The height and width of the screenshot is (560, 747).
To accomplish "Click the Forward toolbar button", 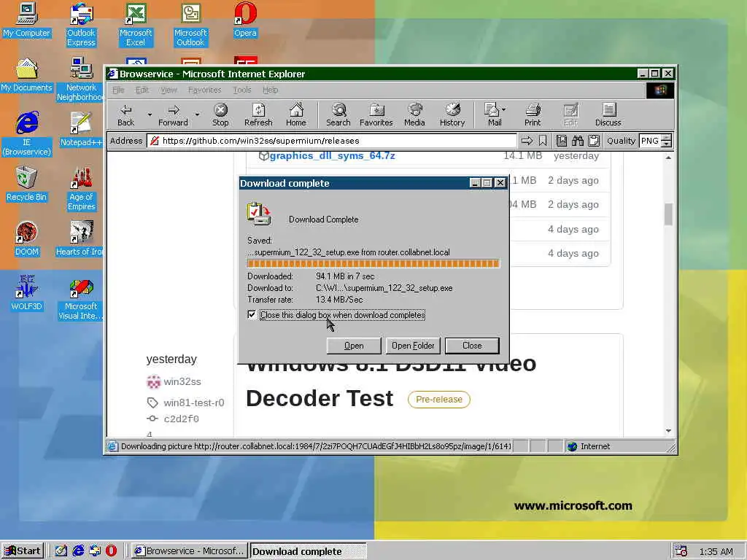I will pyautogui.click(x=173, y=114).
